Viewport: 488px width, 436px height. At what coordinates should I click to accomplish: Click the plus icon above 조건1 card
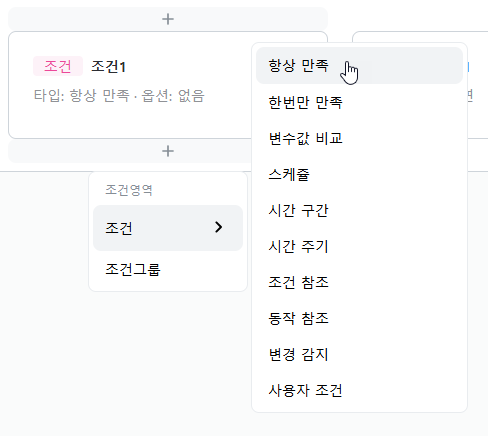coord(168,19)
